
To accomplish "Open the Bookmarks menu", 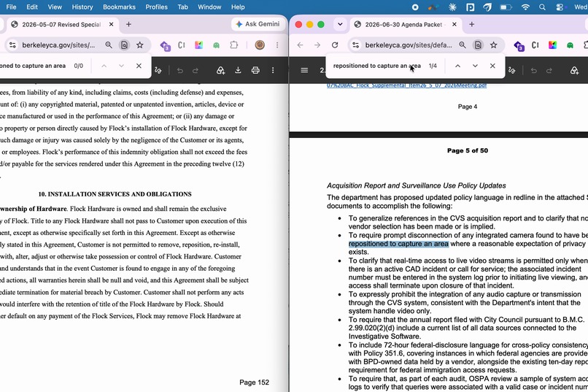I will (119, 7).
